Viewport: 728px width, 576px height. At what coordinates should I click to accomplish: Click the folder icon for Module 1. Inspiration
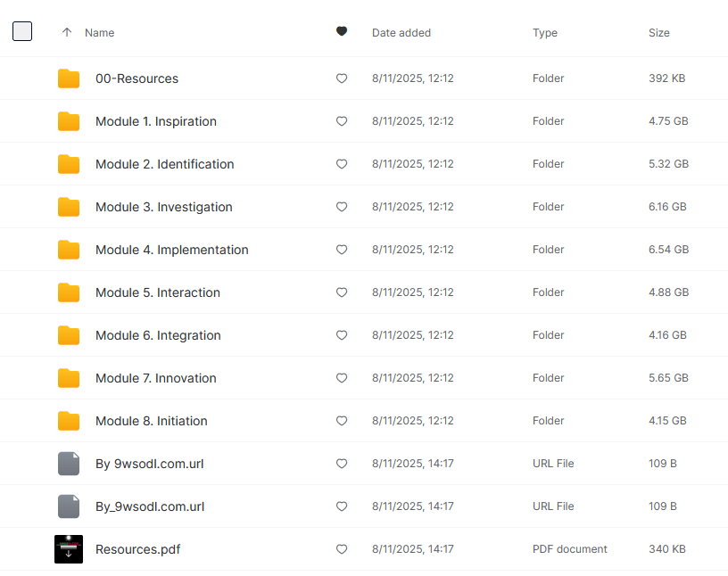69,121
